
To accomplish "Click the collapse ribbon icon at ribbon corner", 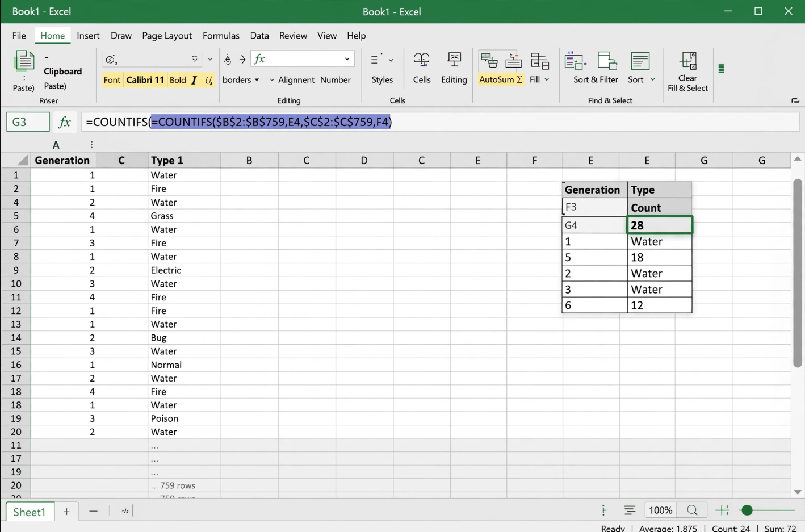I will tap(795, 100).
